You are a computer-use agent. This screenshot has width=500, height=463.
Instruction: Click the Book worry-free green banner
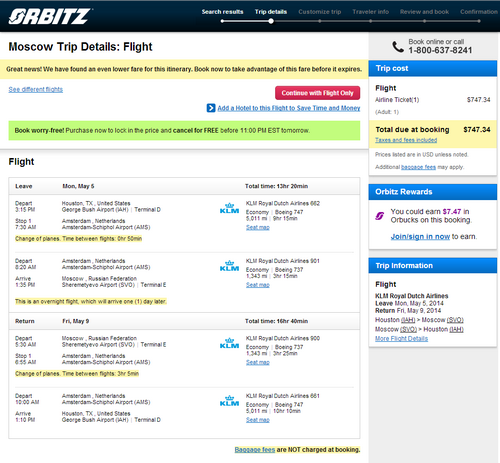184,130
